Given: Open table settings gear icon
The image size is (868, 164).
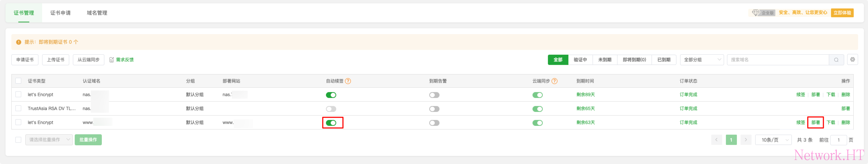Looking at the screenshot, I should (853, 59).
